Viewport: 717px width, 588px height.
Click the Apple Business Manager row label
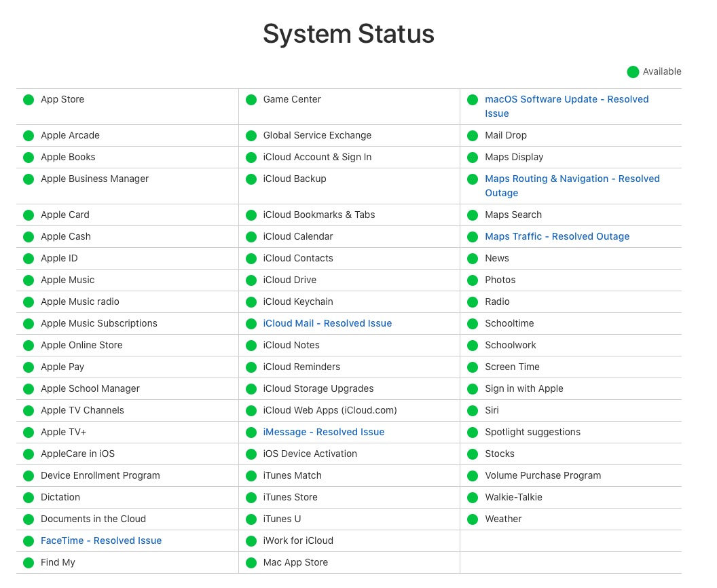point(94,179)
